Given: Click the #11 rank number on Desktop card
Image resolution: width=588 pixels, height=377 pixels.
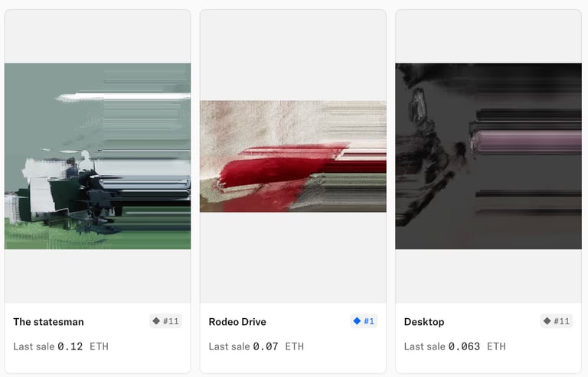Looking at the screenshot, I should [562, 321].
